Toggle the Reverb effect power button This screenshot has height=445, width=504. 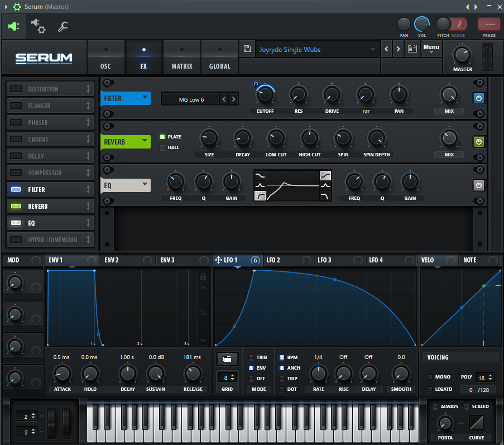tap(479, 142)
